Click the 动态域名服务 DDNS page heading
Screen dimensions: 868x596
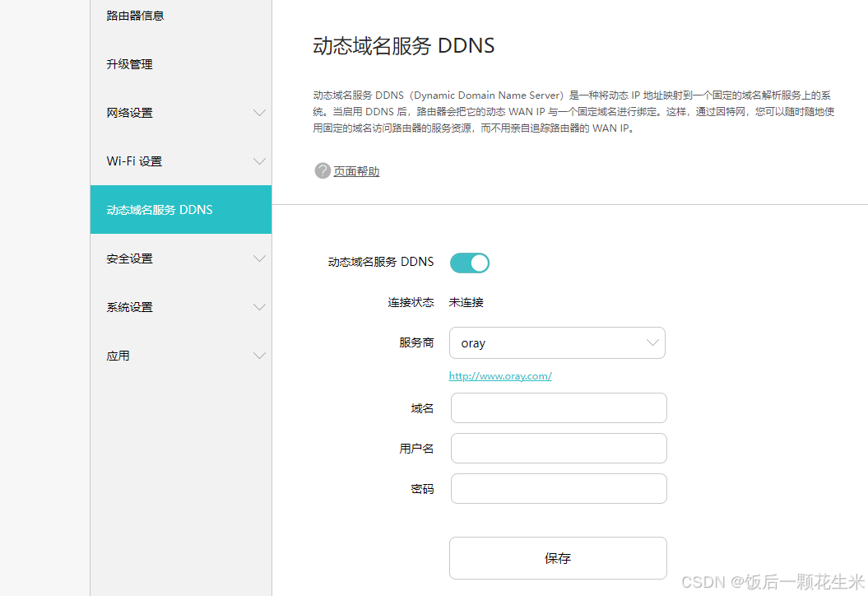click(x=403, y=45)
